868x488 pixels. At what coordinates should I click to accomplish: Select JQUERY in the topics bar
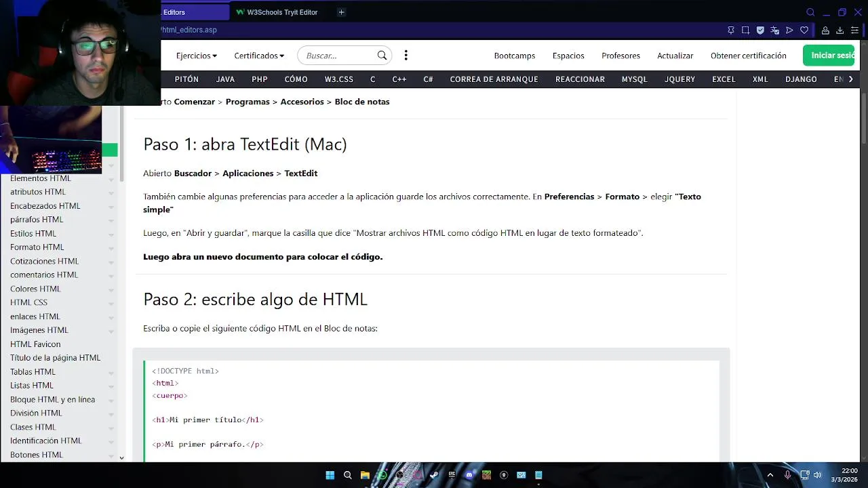[679, 79]
